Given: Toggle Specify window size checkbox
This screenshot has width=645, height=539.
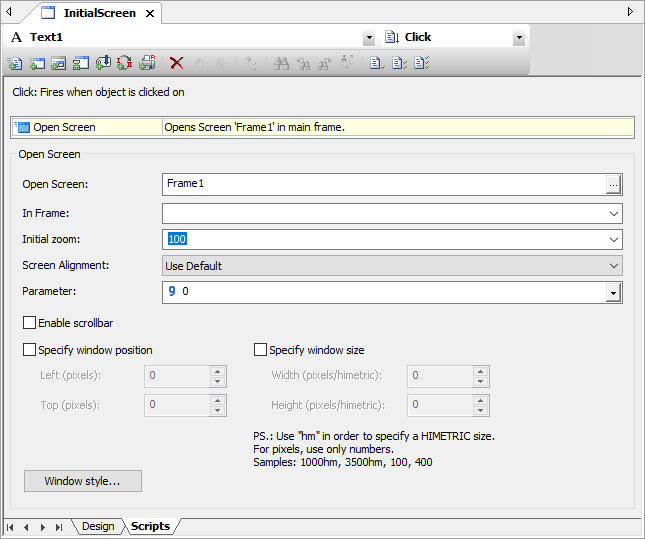Looking at the screenshot, I should click(261, 350).
